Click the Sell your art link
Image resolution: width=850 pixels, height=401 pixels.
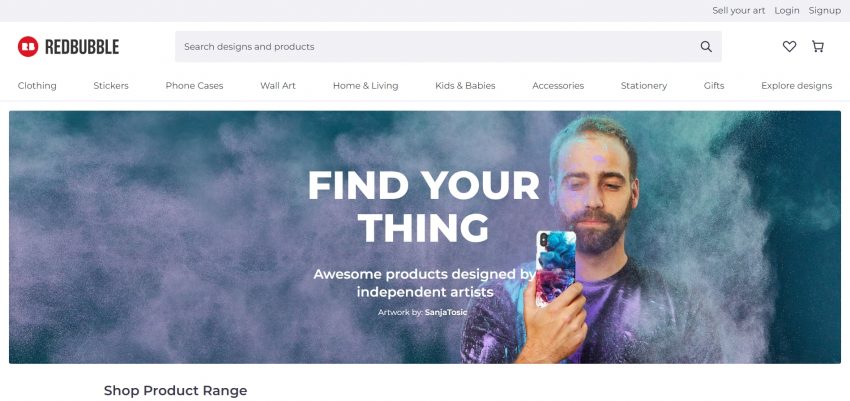pos(738,10)
